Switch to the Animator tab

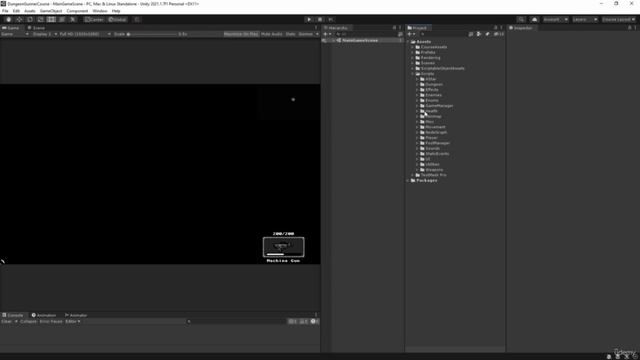(76, 315)
